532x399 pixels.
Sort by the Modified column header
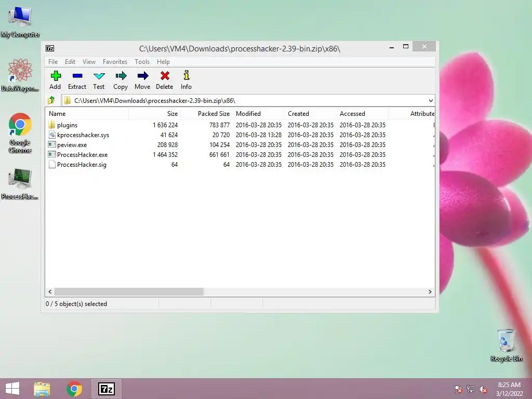click(x=258, y=114)
